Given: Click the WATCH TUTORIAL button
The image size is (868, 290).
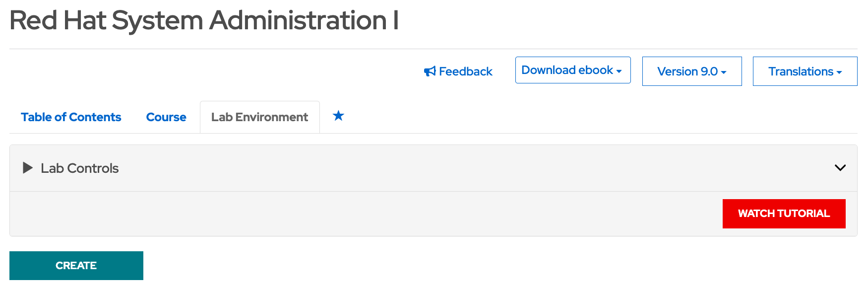Looking at the screenshot, I should click(x=784, y=214).
